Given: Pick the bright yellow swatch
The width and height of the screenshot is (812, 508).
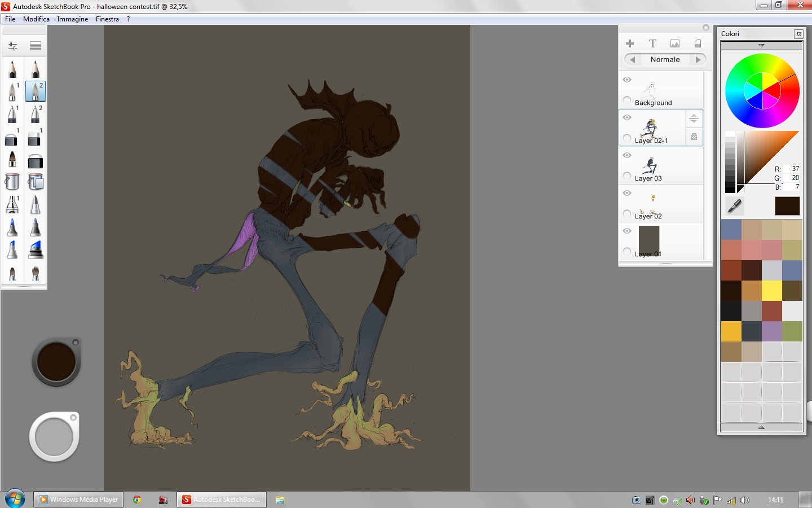Looking at the screenshot, I should (x=772, y=291).
